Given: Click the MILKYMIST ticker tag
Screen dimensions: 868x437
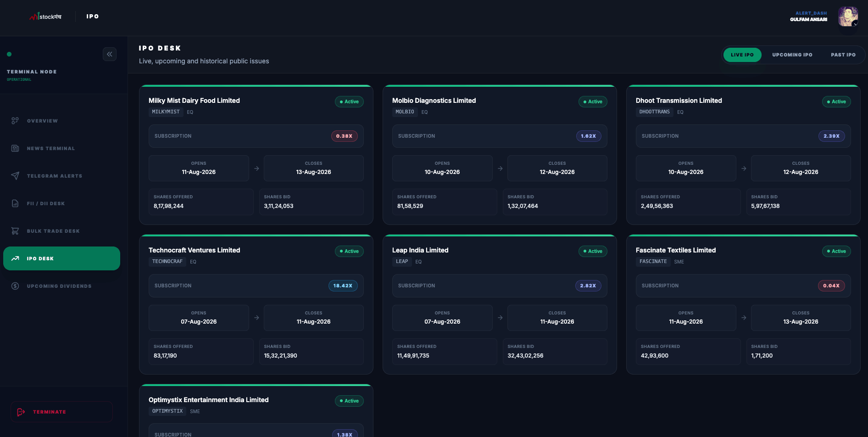Looking at the screenshot, I should pyautogui.click(x=166, y=112).
